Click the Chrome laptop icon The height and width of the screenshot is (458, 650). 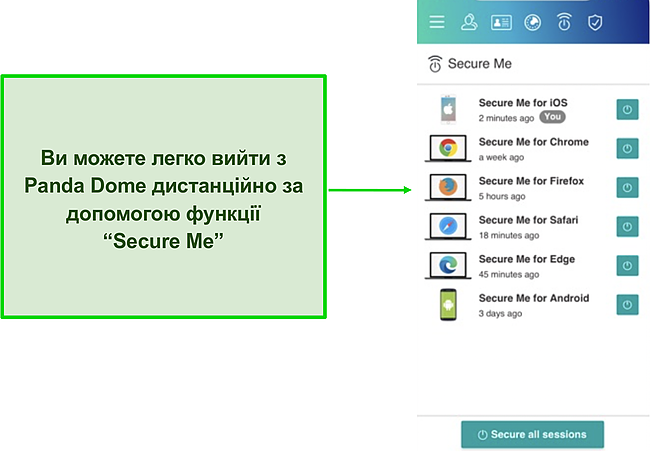tap(448, 148)
